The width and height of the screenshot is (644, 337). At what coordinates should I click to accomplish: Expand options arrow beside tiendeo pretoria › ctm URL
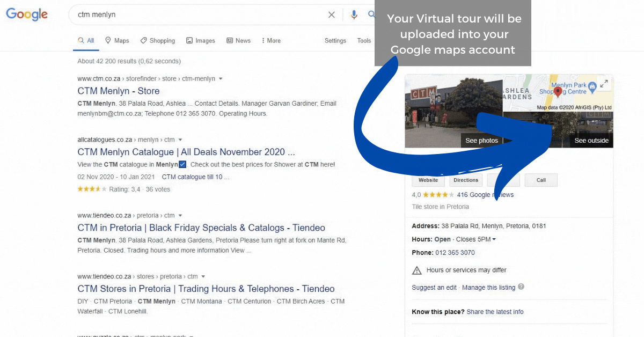click(x=180, y=216)
